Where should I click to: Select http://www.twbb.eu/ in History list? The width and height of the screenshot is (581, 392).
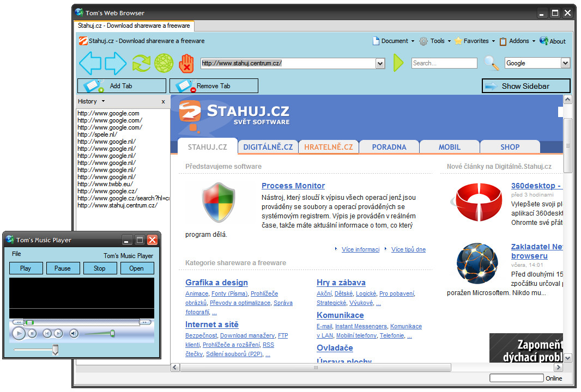(x=105, y=185)
